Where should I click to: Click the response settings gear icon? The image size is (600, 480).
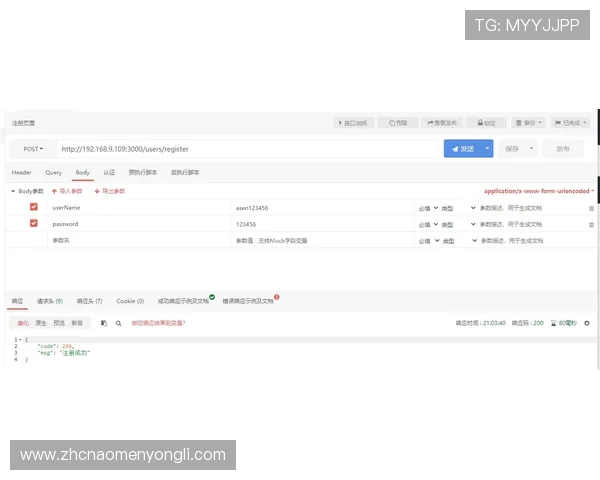pos(587,323)
